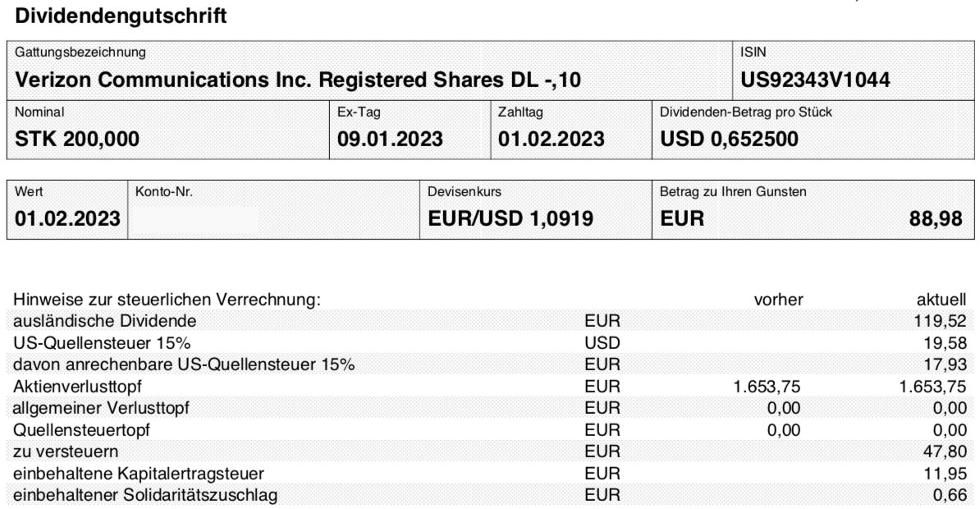
Task: Select the Verizon Communications security name
Action: pyautogui.click(x=297, y=80)
